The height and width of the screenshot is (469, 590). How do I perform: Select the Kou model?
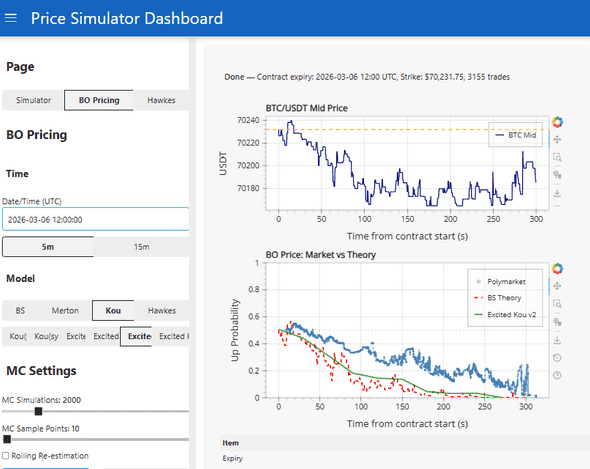point(113,311)
